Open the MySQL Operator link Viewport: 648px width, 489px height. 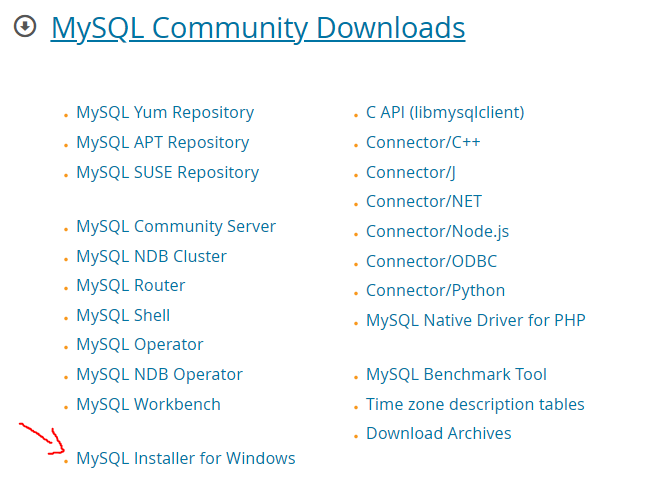coord(140,345)
